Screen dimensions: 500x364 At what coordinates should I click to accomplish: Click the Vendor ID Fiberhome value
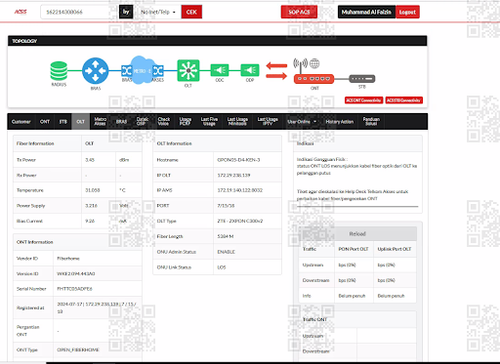[x=68, y=258]
